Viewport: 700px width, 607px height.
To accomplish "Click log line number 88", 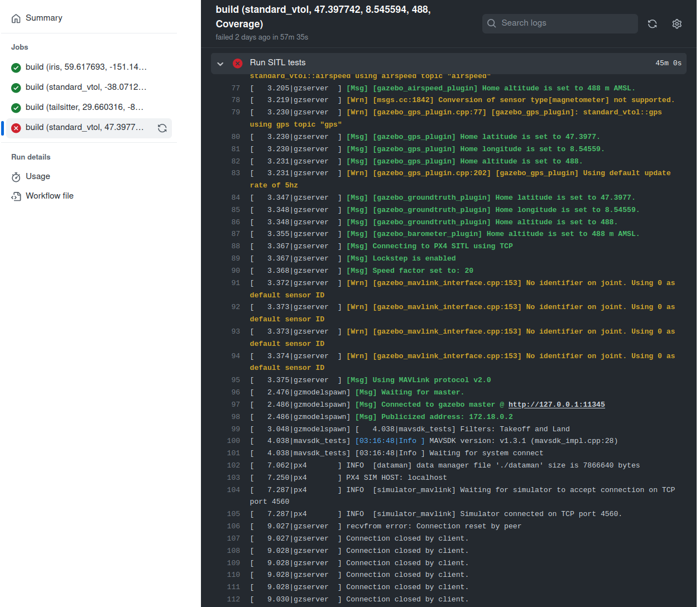I will click(236, 246).
